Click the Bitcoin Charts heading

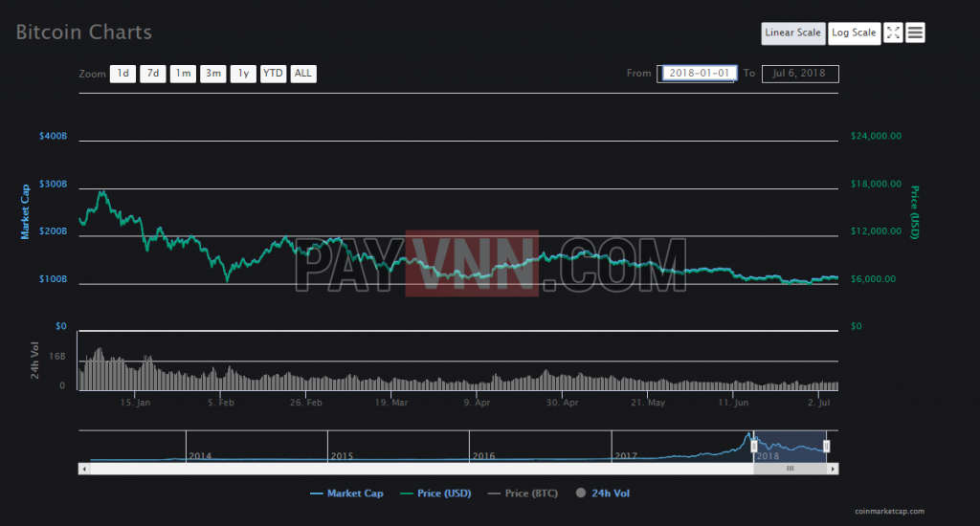tap(84, 33)
